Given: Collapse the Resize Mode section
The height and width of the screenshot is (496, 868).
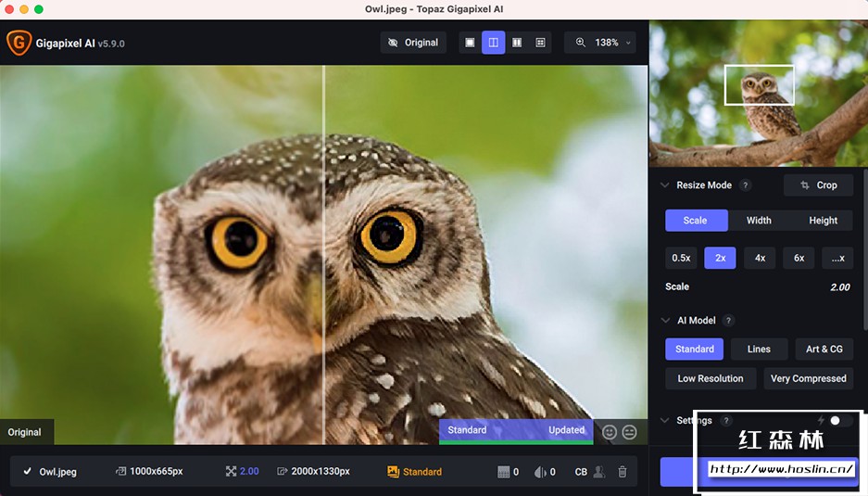Looking at the screenshot, I should (x=664, y=185).
